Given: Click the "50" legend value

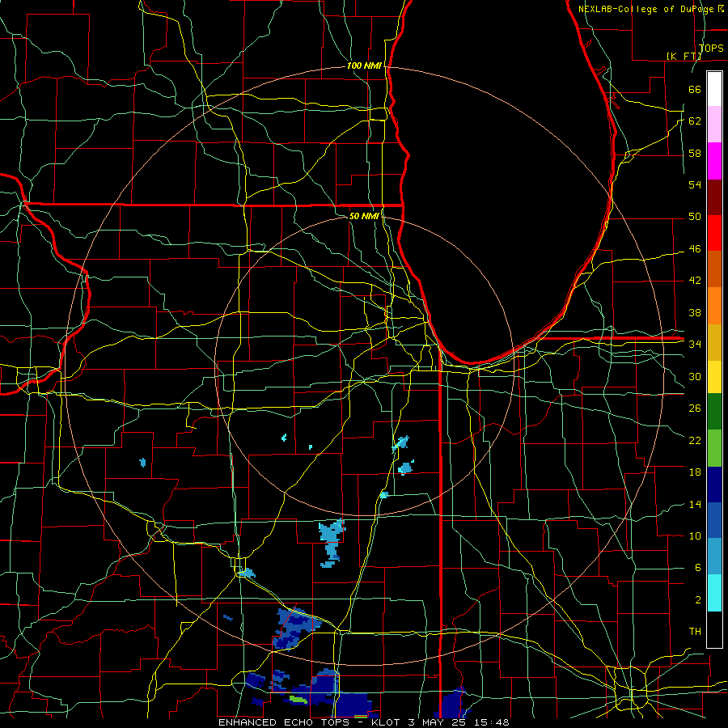Looking at the screenshot, I should click(x=695, y=217).
